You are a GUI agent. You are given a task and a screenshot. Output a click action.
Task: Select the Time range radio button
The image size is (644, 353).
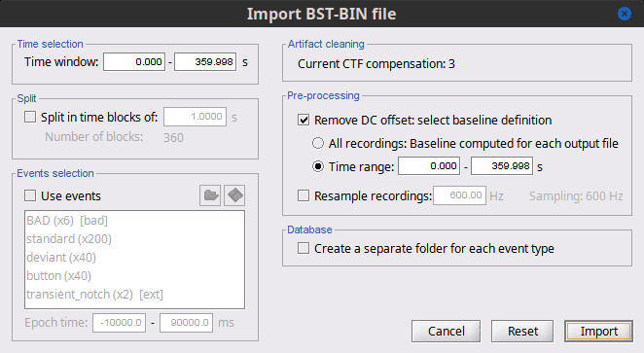coord(318,166)
